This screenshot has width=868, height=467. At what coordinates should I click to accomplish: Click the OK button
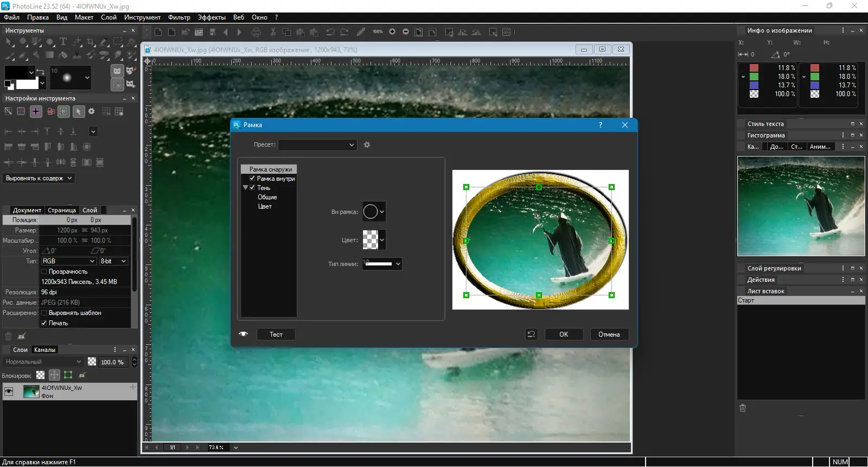coord(564,335)
